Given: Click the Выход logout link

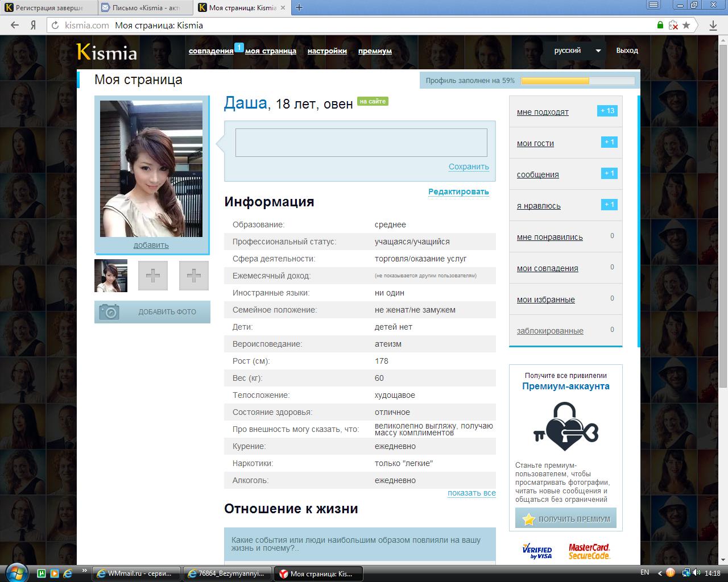Looking at the screenshot, I should 627,51.
